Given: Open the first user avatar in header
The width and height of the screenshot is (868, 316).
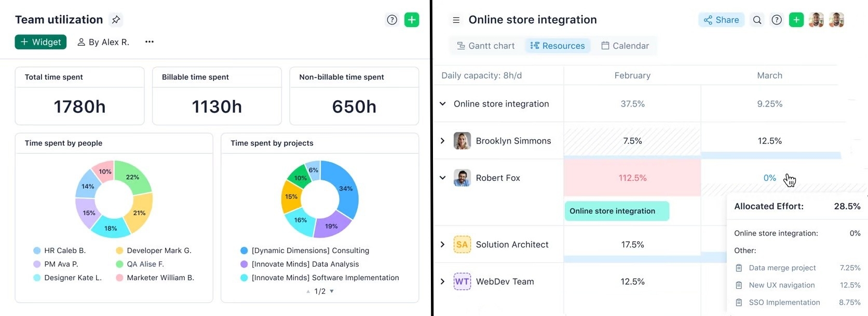Looking at the screenshot, I should point(816,20).
